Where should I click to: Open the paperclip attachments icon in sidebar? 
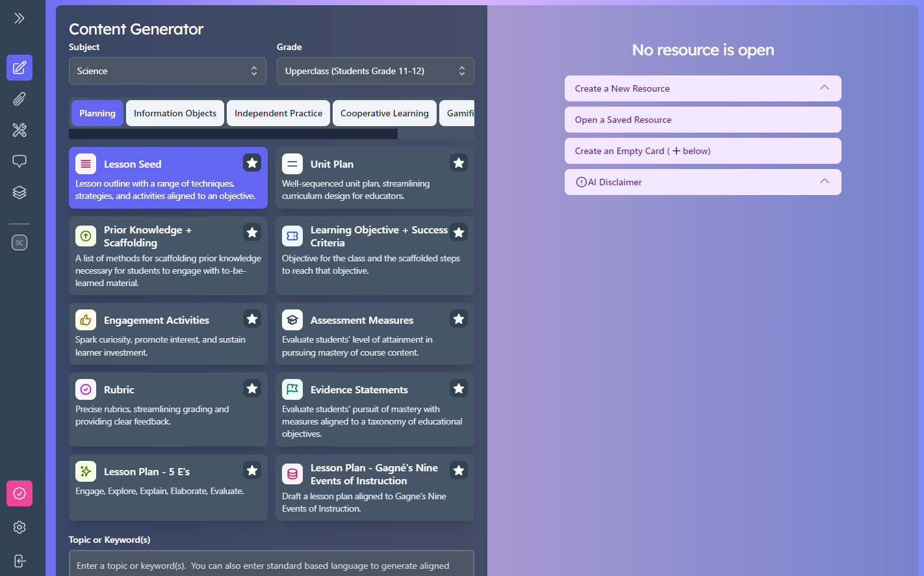coord(19,99)
